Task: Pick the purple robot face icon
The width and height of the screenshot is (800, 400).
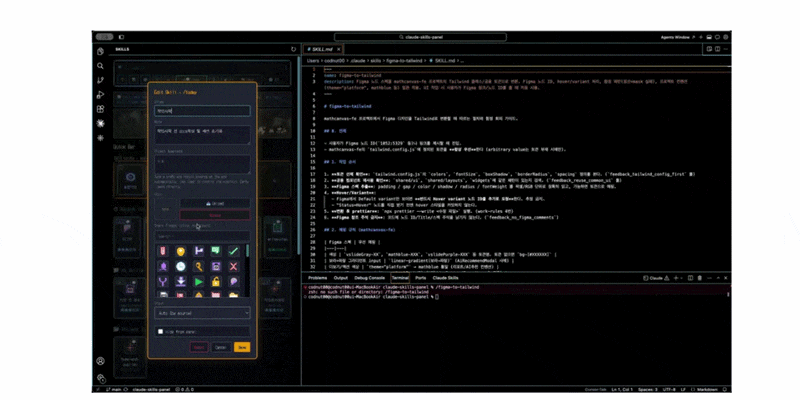Action: [x=216, y=266]
